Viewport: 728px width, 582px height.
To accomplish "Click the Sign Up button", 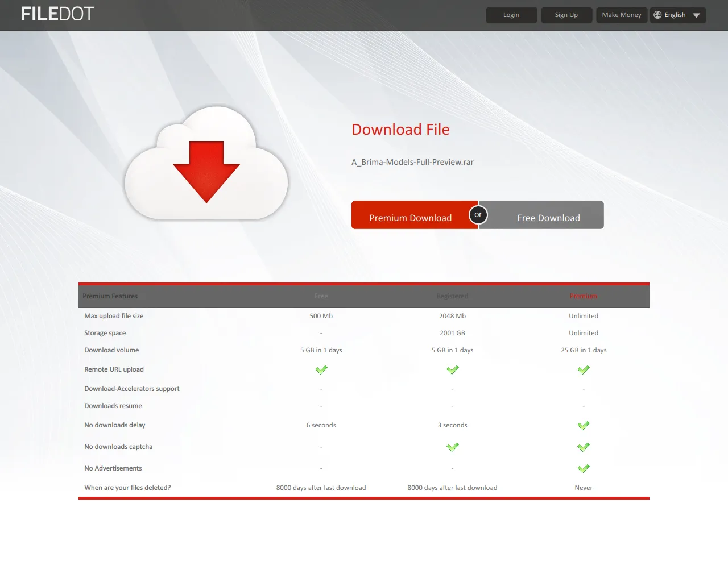I will coord(566,15).
